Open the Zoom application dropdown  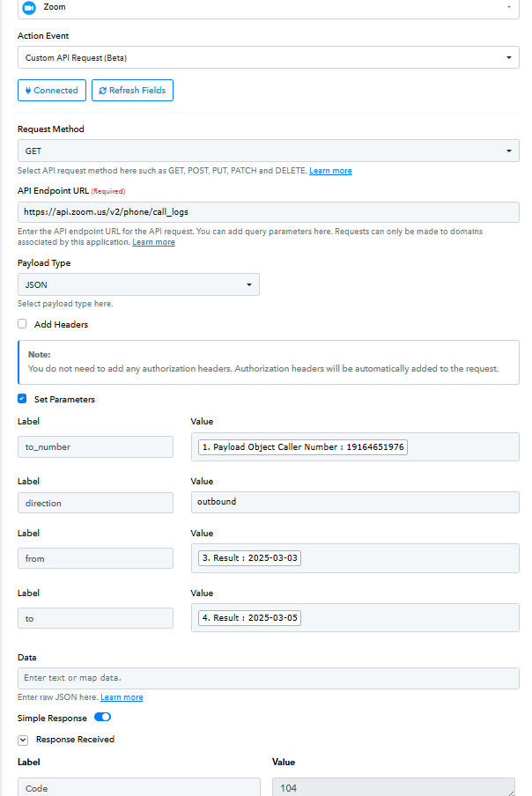[x=268, y=8]
